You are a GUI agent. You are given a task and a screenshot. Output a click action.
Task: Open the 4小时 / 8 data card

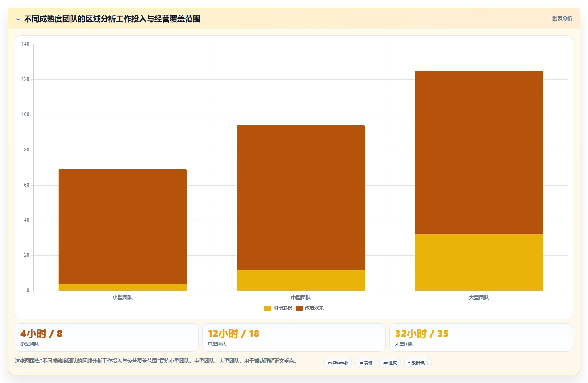click(107, 337)
